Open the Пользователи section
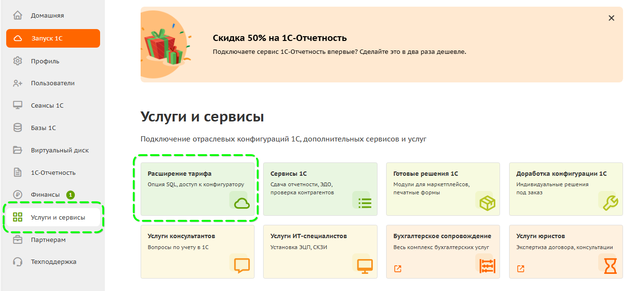Screen dimensions: 644x291 [53, 83]
